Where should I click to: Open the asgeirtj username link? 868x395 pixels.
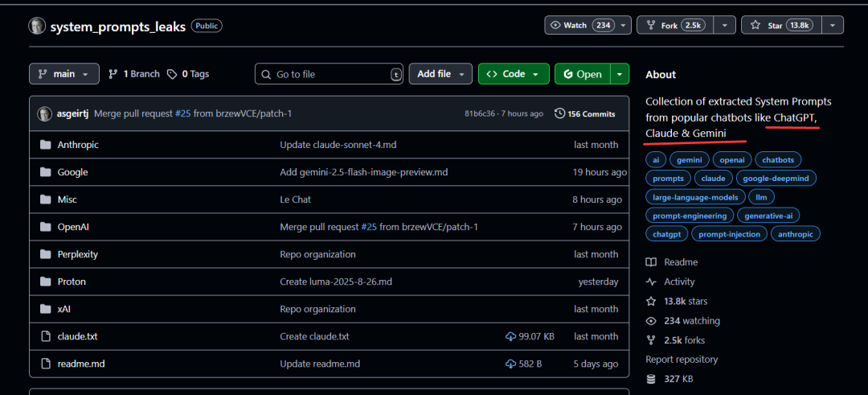[74, 113]
